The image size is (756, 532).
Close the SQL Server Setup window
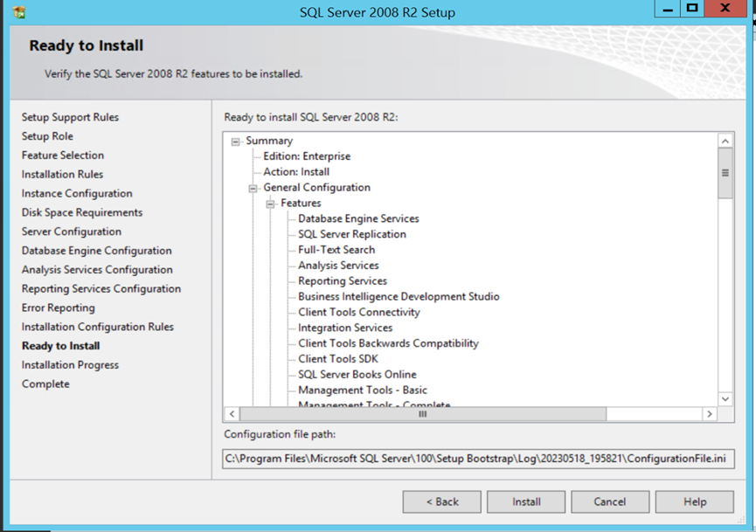tap(725, 9)
